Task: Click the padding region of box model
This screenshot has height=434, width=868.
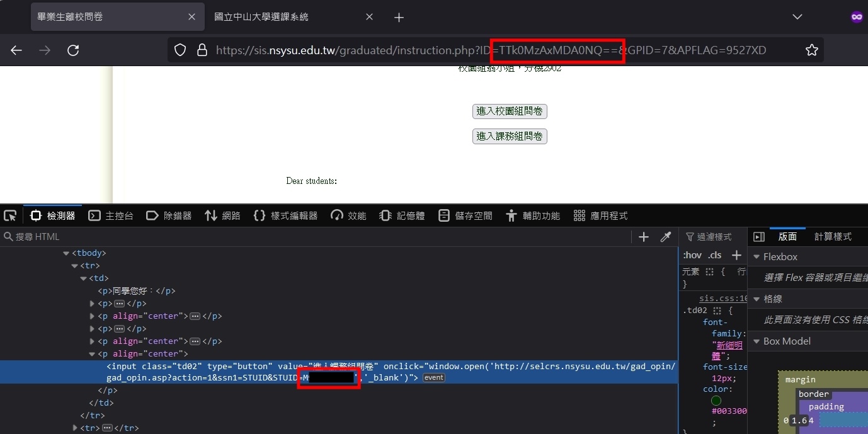Action: (826, 407)
